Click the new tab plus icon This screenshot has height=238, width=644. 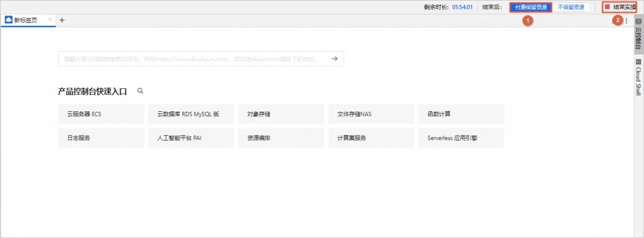[62, 20]
